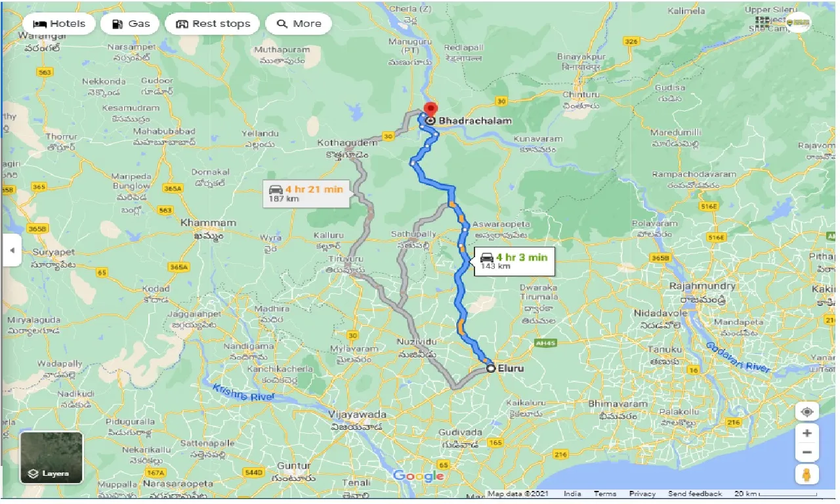
Task: Open the Rest stops filter
Action: tap(213, 24)
